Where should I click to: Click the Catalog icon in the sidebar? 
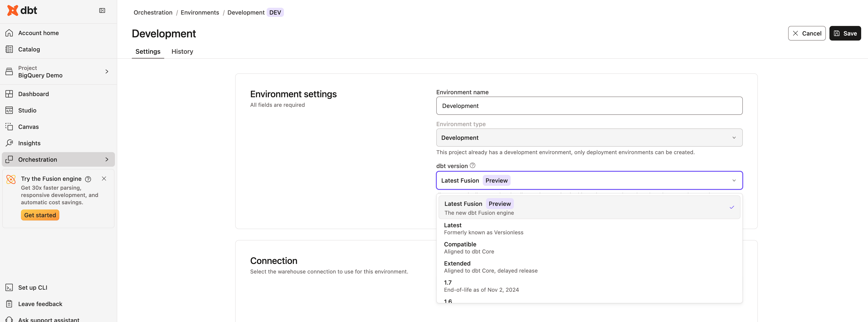point(9,49)
